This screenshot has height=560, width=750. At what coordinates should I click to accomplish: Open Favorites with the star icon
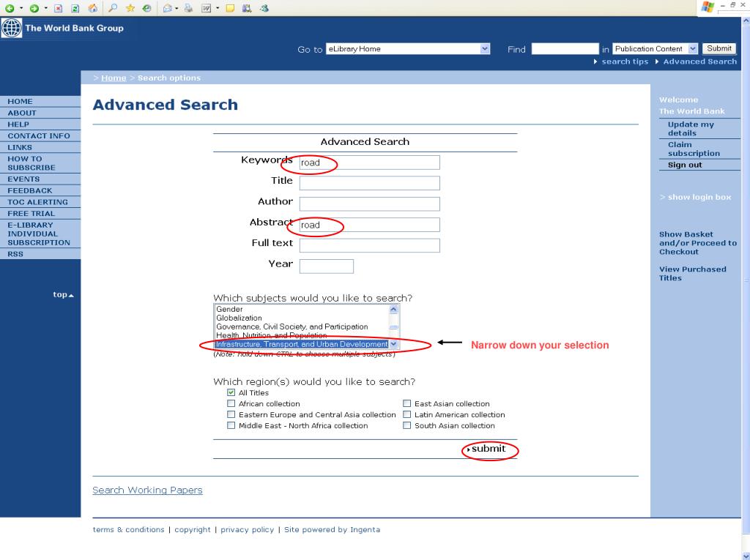(130, 8)
